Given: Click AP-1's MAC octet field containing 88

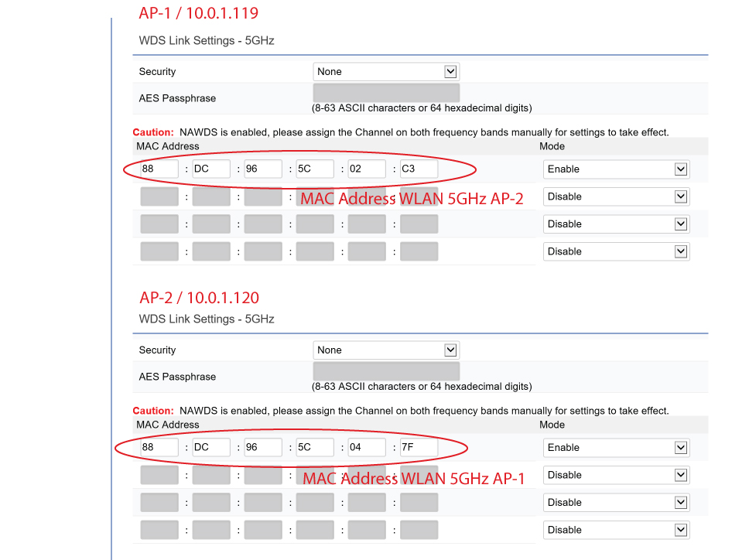Looking at the screenshot, I should (x=159, y=169).
